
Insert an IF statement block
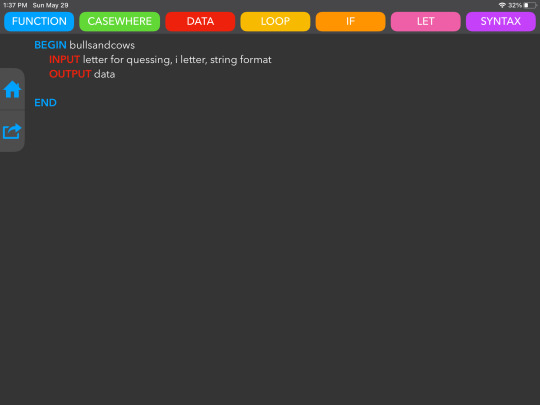(x=350, y=21)
